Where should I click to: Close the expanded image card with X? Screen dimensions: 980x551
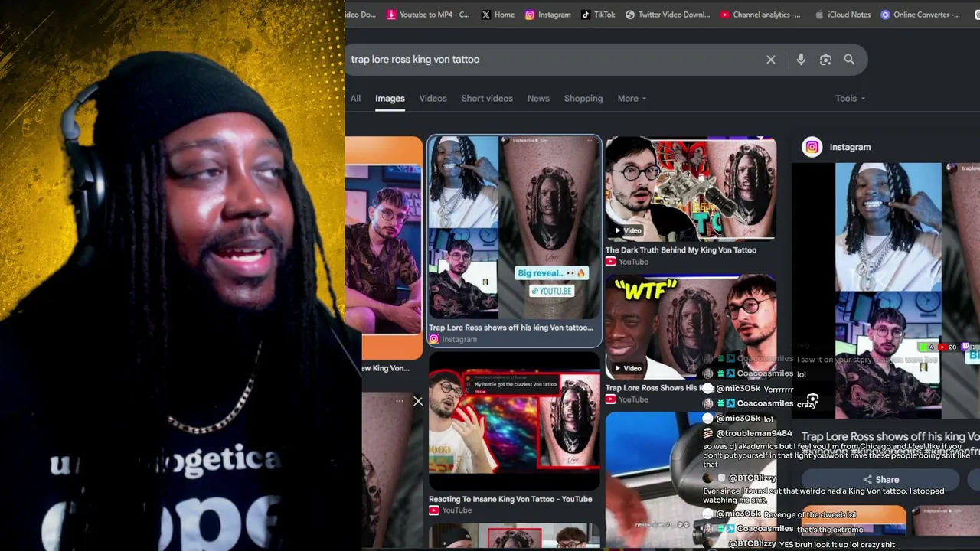(x=418, y=401)
